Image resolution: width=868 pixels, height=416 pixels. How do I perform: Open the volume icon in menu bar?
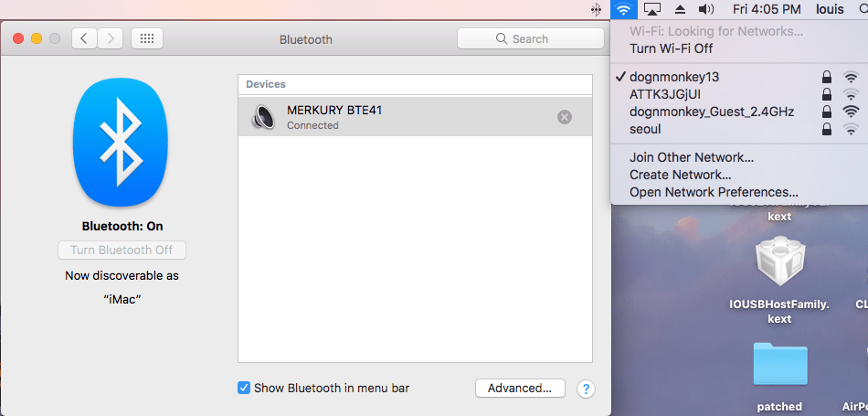706,9
